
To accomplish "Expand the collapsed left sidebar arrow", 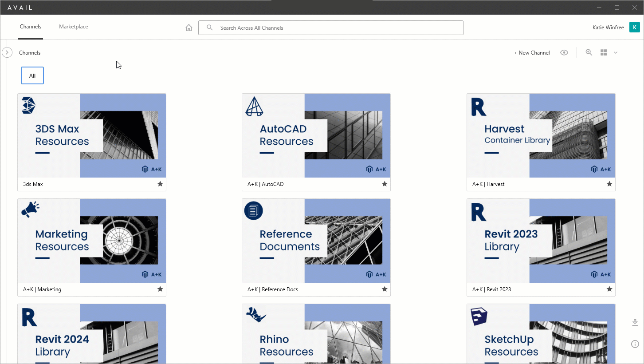I will tap(7, 52).
